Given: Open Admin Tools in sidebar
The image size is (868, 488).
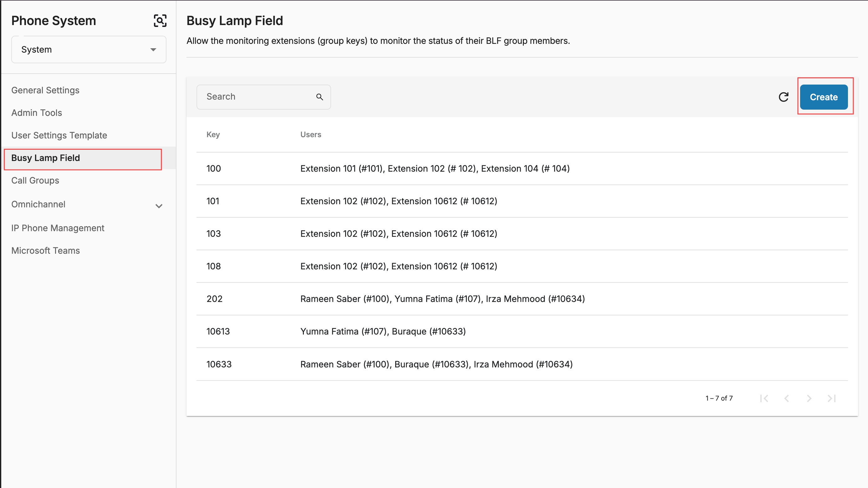Looking at the screenshot, I should click(x=37, y=113).
